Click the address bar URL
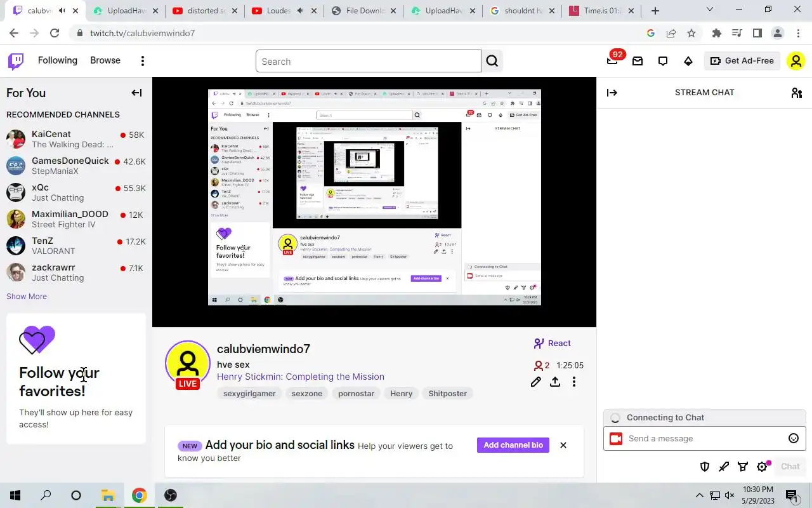Screen dimensions: 812x508 click(142, 33)
